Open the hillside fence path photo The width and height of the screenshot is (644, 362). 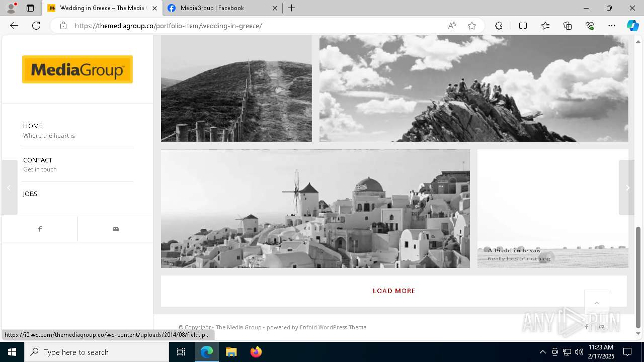coord(236,88)
